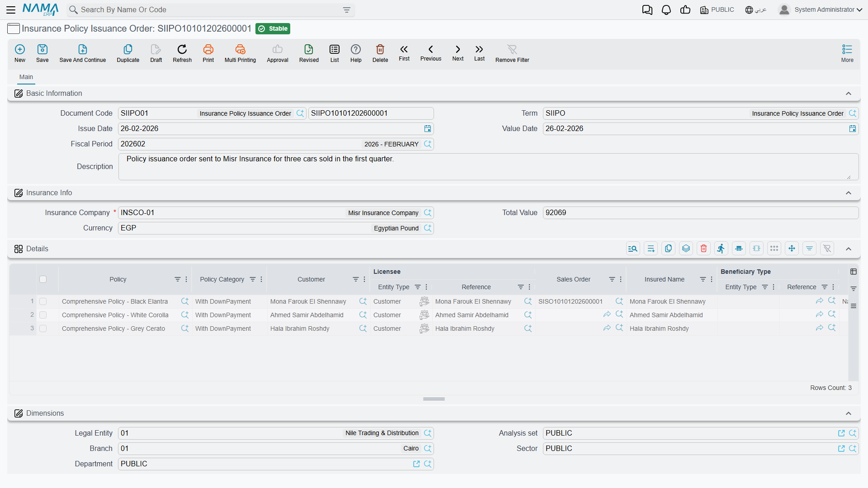Switch to the Main tab
Image resolution: width=868 pixels, height=488 pixels.
(26, 77)
